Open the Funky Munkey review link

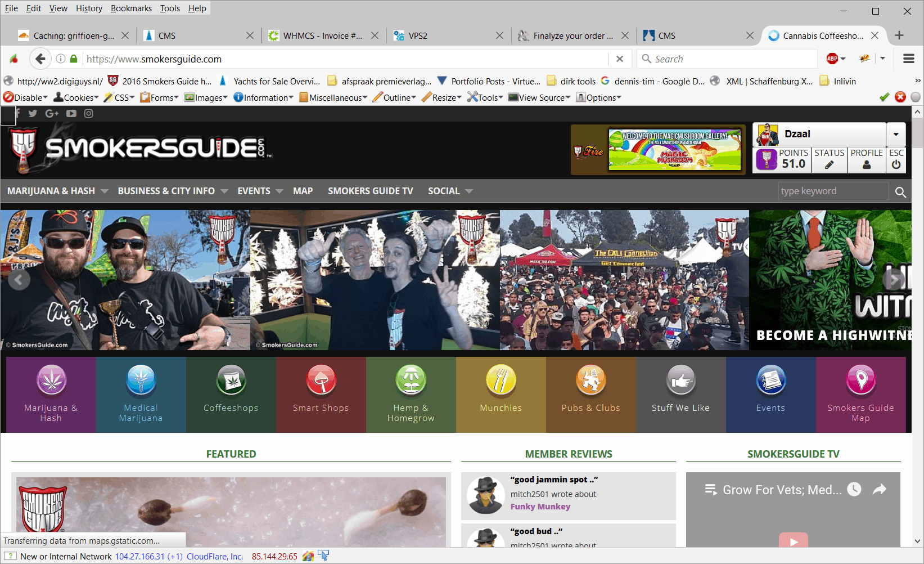point(540,507)
